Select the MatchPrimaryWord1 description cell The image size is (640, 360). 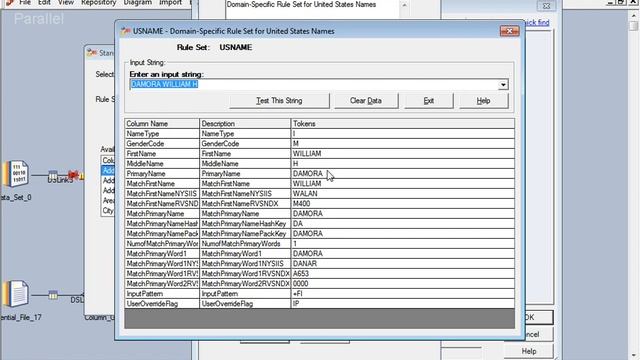tap(245, 254)
